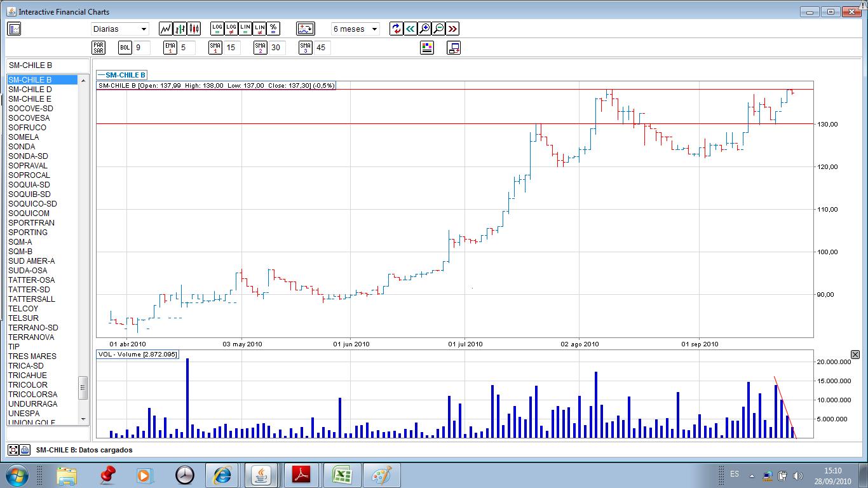This screenshot has height=488, width=868.
Task: Close the volume panel with X button
Action: tap(855, 355)
